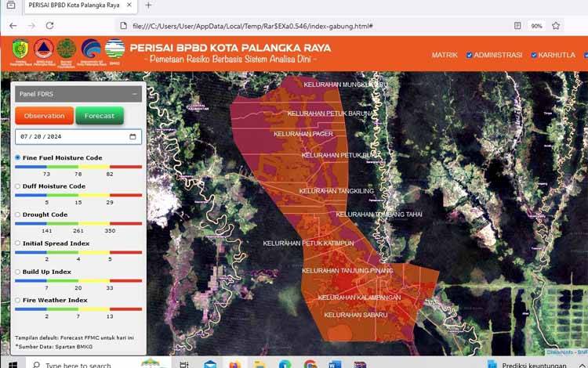This screenshot has height=368, width=588.
Task: Click the KELURAHAN PETUK BARUNAI map label
Action: [x=330, y=113]
